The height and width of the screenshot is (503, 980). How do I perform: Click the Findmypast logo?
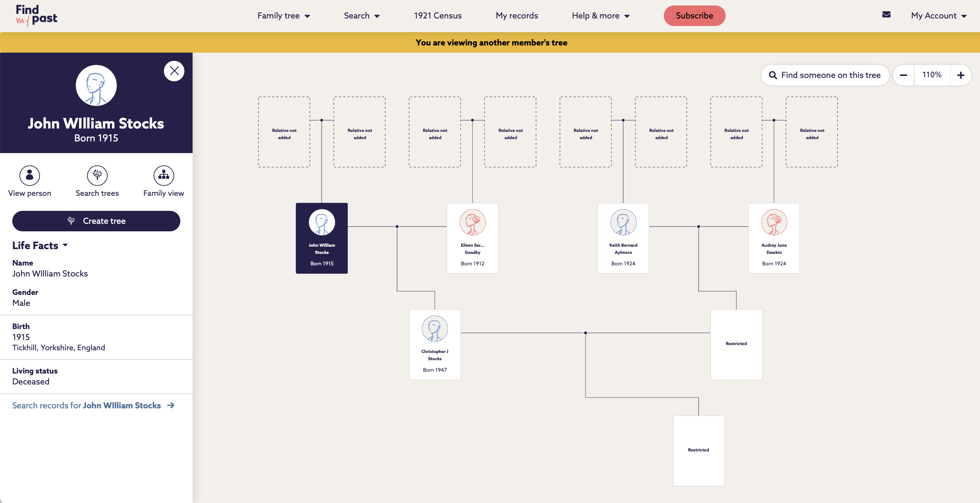click(x=36, y=16)
